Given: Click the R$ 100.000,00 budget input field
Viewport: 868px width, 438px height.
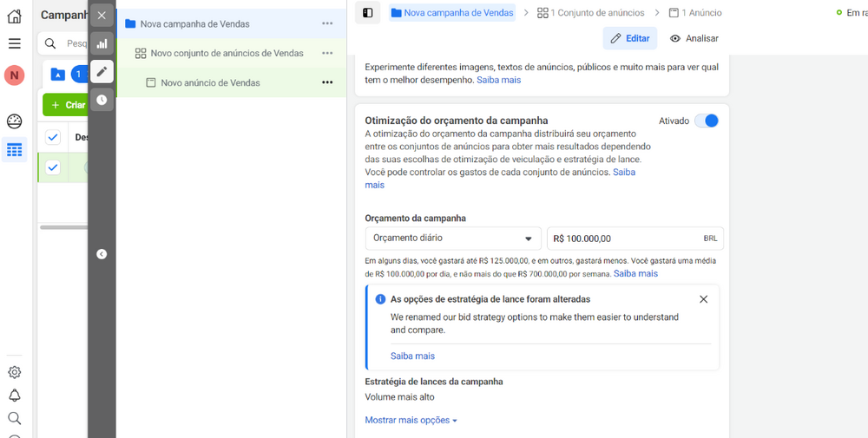Looking at the screenshot, I should [635, 239].
